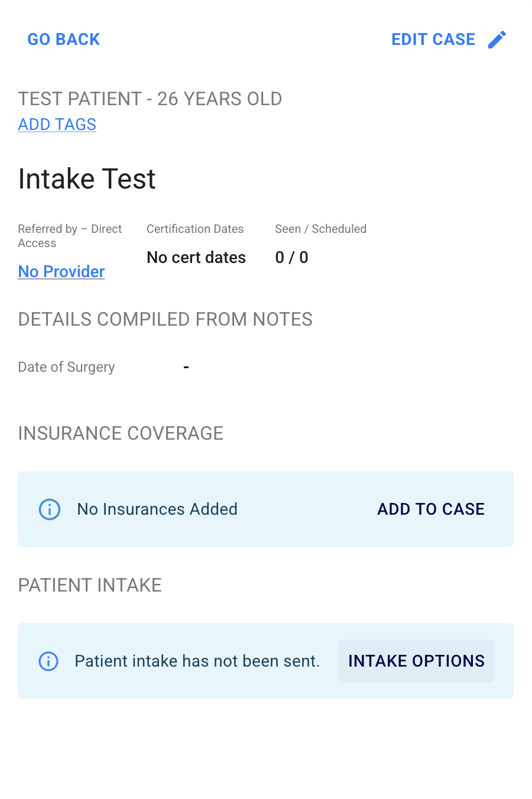Open the No Provider link
Viewport: 532px width, 799px height.
tap(61, 271)
